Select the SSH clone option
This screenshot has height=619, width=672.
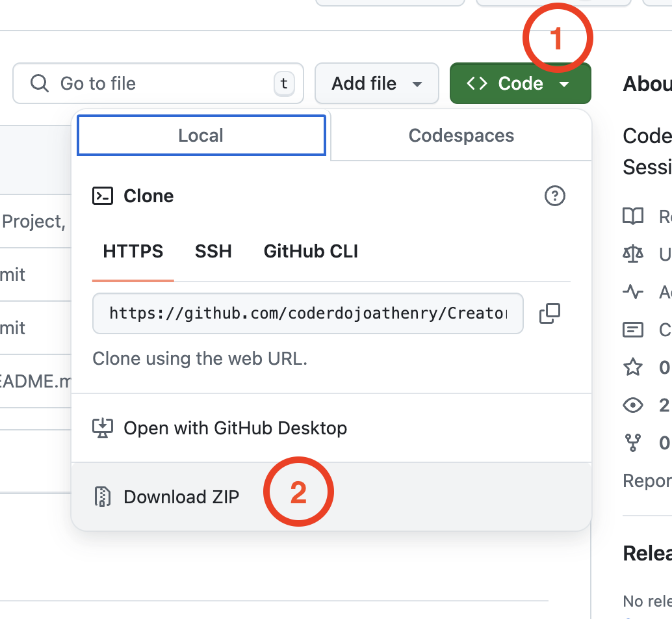213,252
